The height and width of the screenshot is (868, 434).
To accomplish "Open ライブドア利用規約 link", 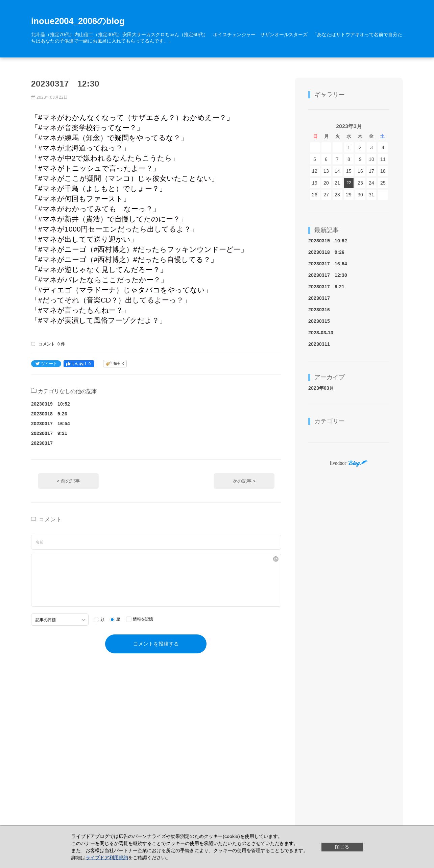I will coord(107,858).
